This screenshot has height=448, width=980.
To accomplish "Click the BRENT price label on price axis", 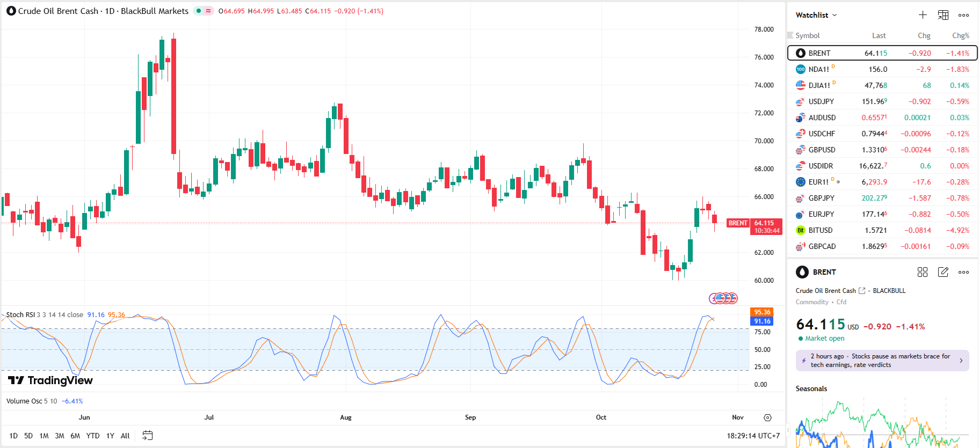I will [x=738, y=223].
